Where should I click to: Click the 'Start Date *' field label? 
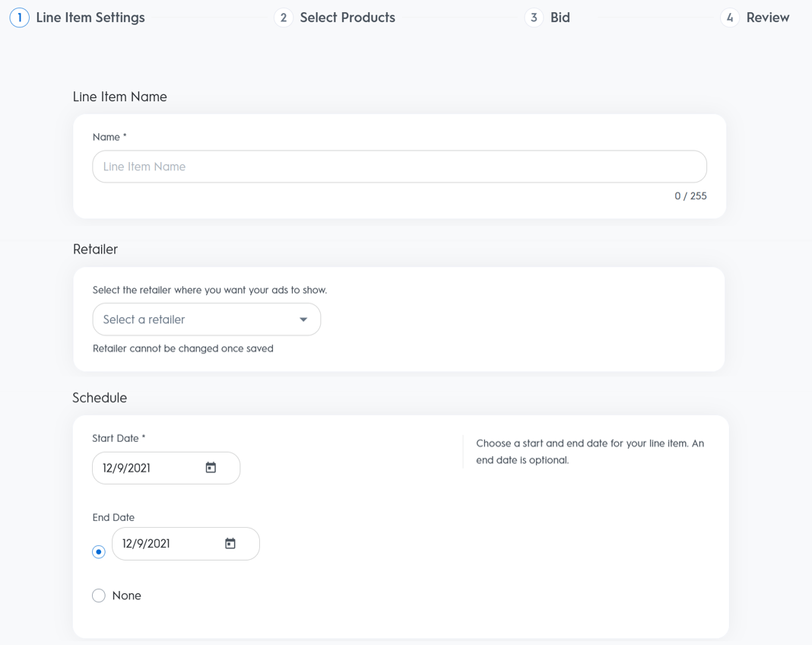(x=119, y=438)
